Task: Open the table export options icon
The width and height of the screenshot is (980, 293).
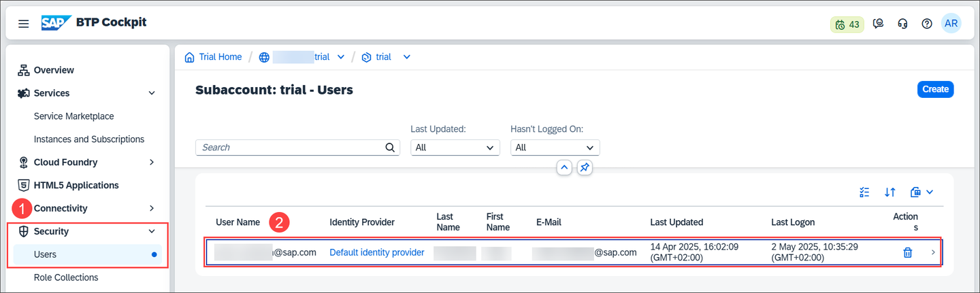Action: point(915,192)
